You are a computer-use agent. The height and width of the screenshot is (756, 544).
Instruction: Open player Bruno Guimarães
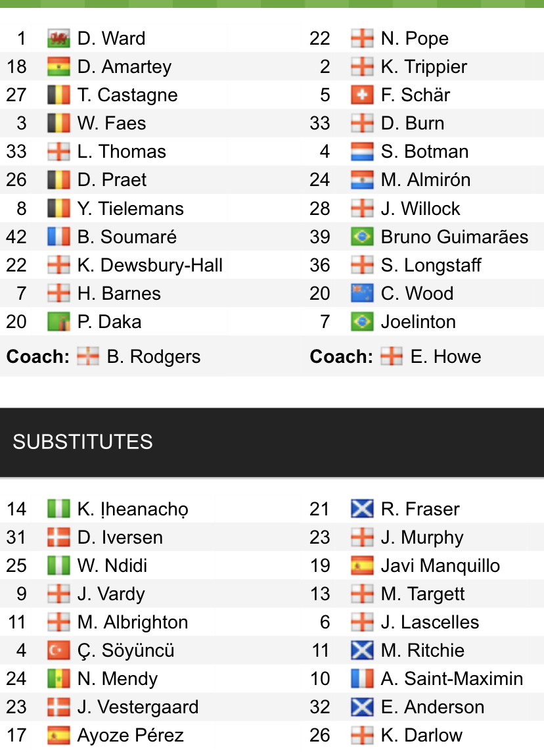455,237
